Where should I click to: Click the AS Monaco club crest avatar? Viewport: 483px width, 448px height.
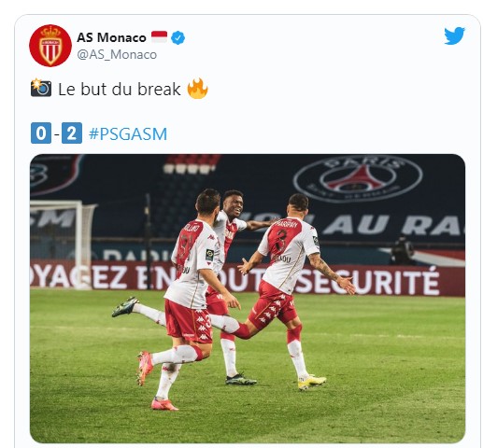click(x=50, y=46)
